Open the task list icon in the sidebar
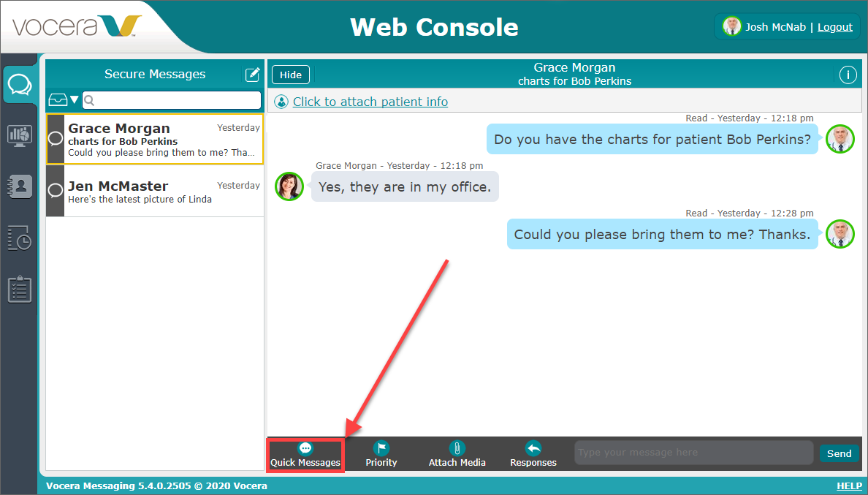This screenshot has height=495, width=868. [x=20, y=289]
